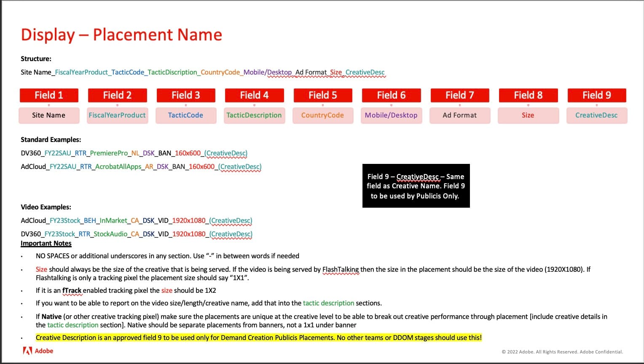Click the pink Site Name box
The image size is (644, 364).
coord(49,115)
